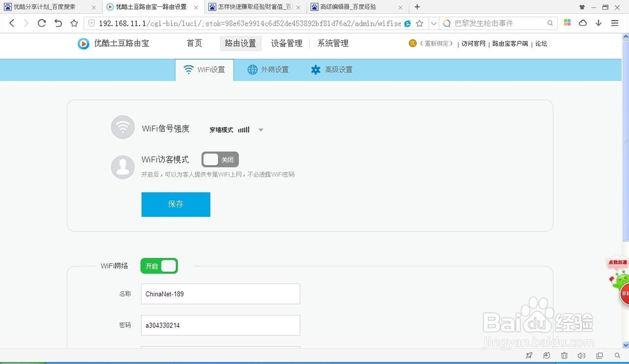Open the 访问官网 link
The width and height of the screenshot is (629, 364).
[x=474, y=43]
